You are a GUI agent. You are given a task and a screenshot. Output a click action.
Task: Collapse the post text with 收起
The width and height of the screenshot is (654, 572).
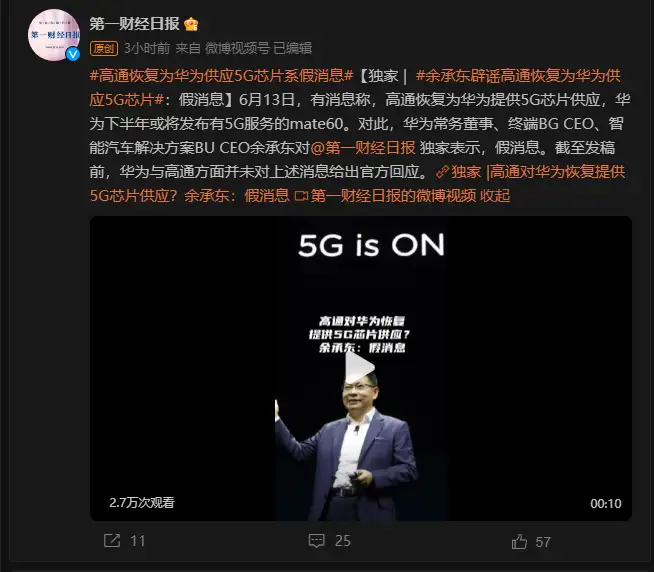point(495,196)
